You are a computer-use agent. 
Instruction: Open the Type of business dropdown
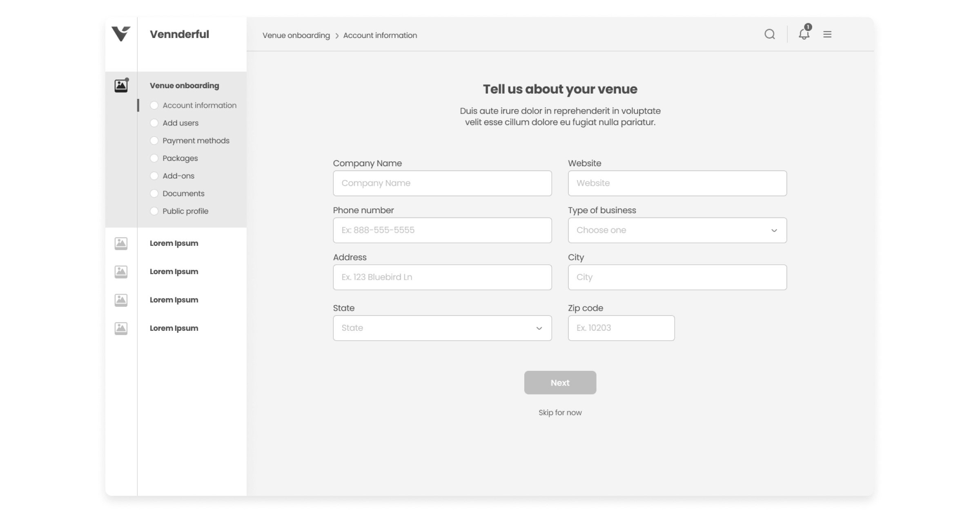(677, 230)
